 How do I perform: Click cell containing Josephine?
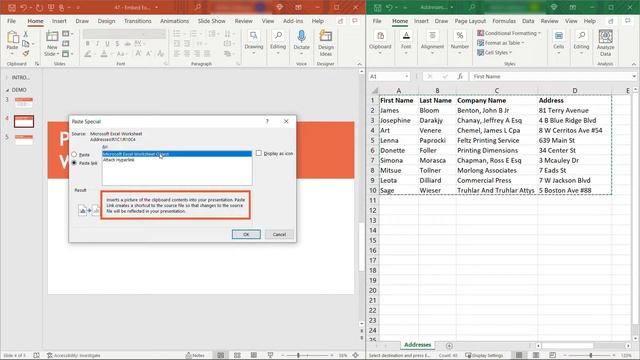[x=398, y=120]
